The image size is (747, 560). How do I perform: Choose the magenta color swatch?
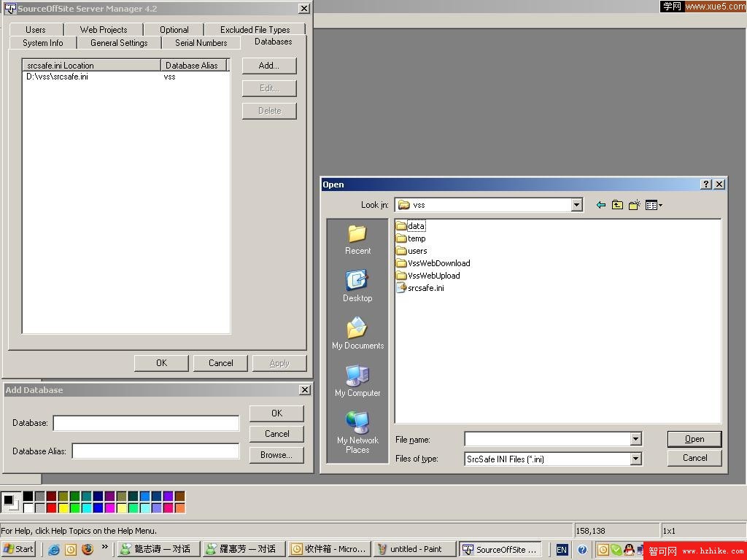(x=110, y=508)
